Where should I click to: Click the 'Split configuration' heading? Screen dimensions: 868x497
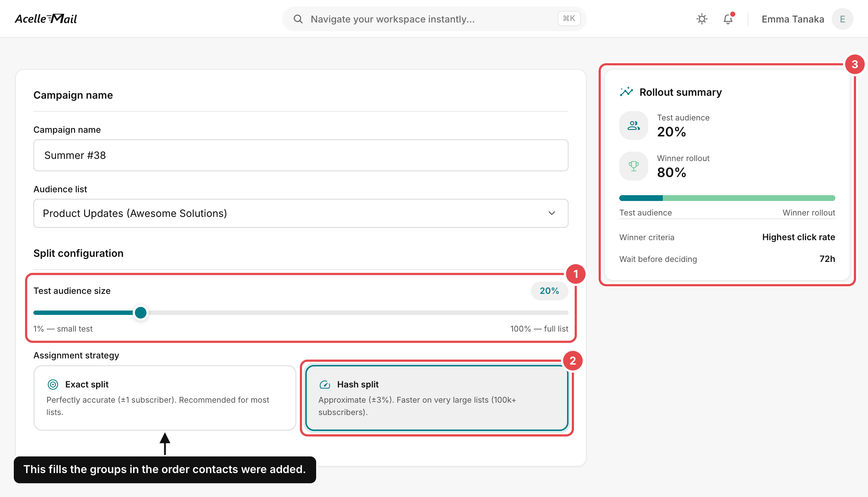78,253
